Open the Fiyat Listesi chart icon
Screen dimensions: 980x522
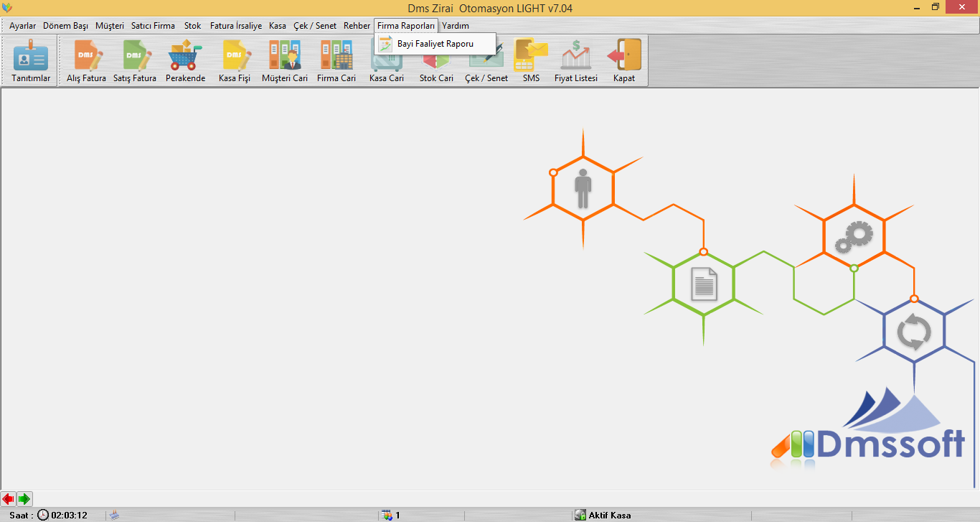coord(576,61)
